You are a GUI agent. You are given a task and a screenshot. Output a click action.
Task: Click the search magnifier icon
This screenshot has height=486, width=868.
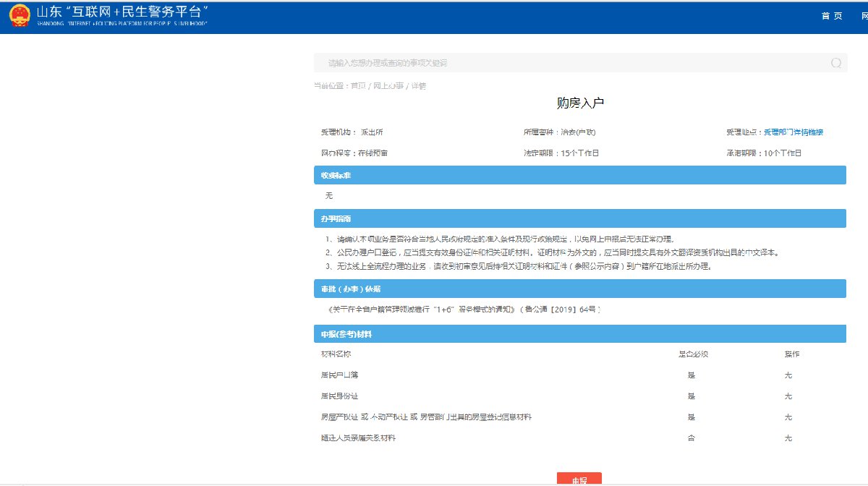pyautogui.click(x=836, y=63)
